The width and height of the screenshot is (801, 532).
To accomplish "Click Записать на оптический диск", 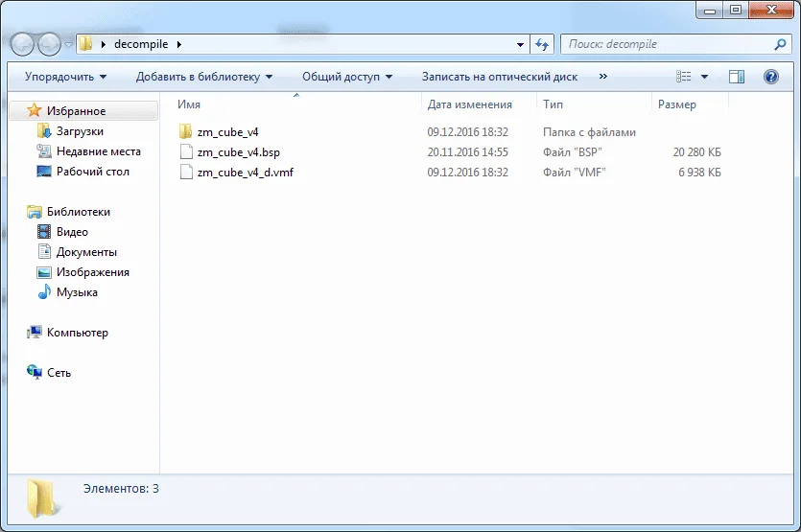I will (499, 77).
